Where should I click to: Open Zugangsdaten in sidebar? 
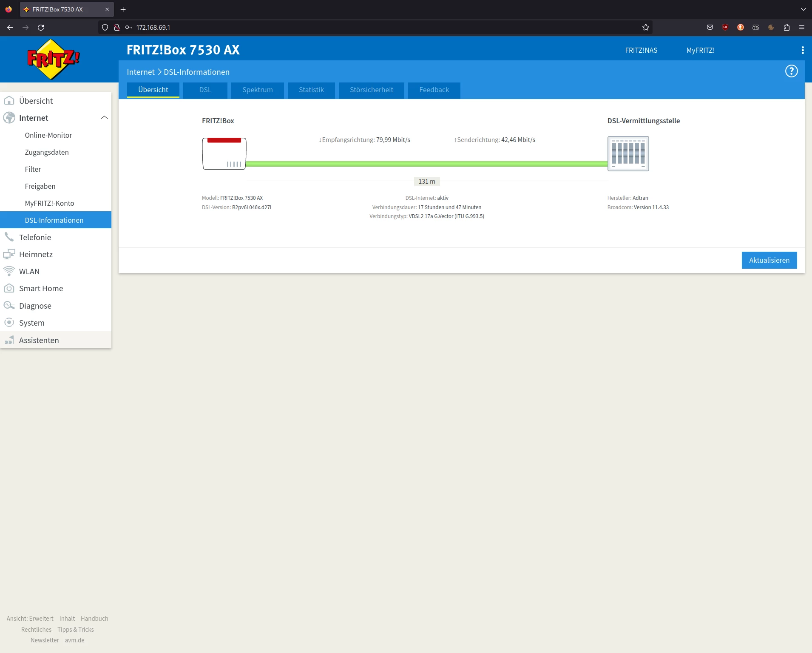(x=47, y=152)
